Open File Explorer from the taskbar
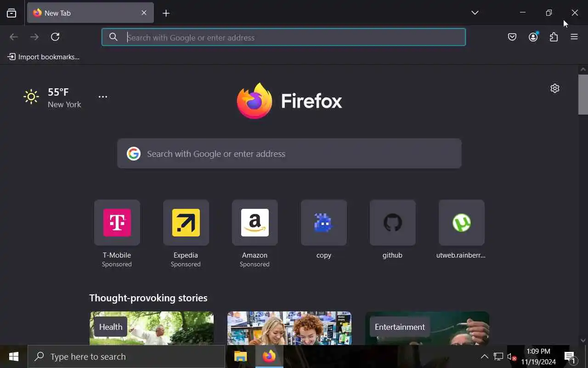 pyautogui.click(x=241, y=356)
